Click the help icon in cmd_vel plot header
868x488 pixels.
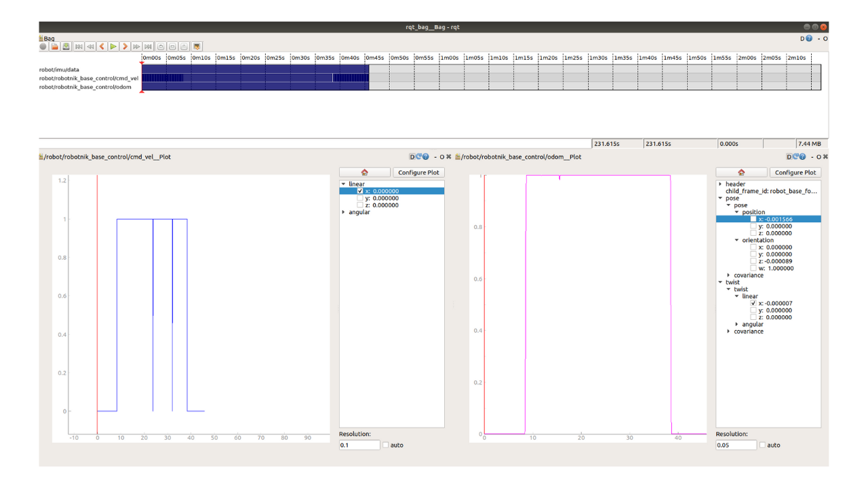coord(426,157)
